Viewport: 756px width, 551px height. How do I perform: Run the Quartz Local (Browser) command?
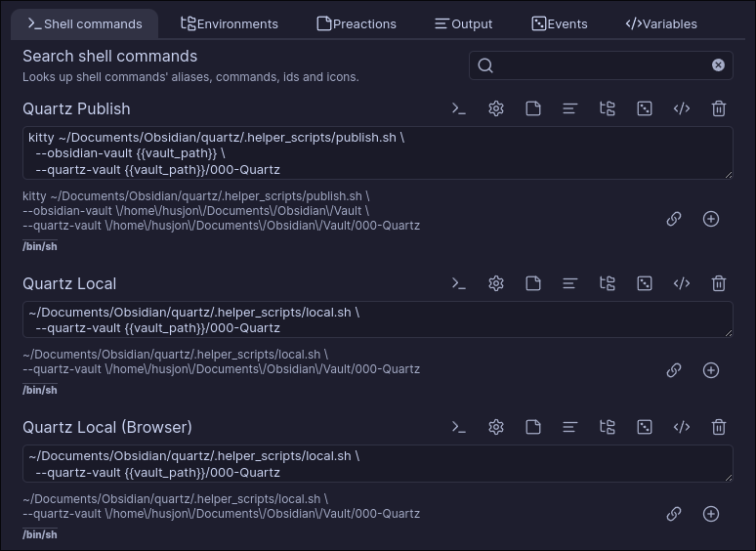(x=458, y=427)
